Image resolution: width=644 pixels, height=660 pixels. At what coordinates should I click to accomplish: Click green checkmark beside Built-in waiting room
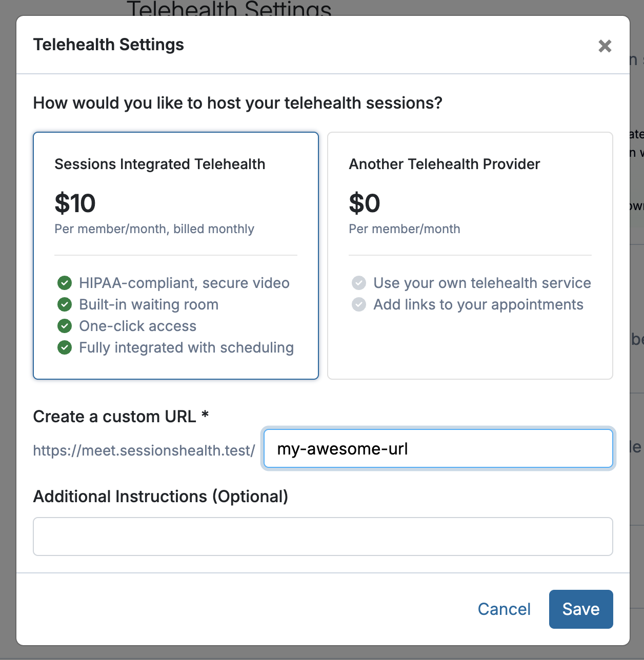click(65, 304)
